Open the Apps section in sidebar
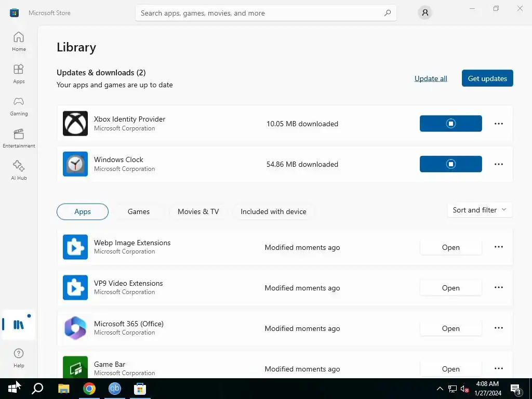Image resolution: width=532 pixels, height=399 pixels. pos(19,74)
